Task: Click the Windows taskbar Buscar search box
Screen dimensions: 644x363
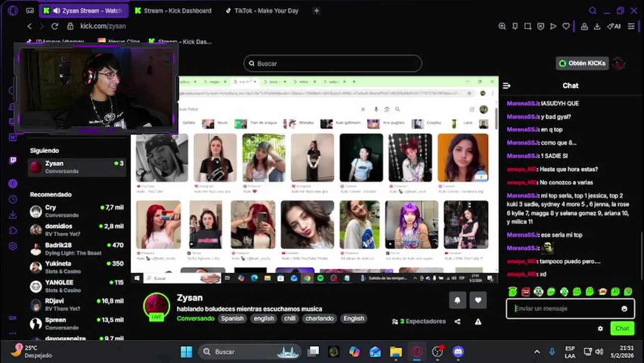Action: click(249, 352)
